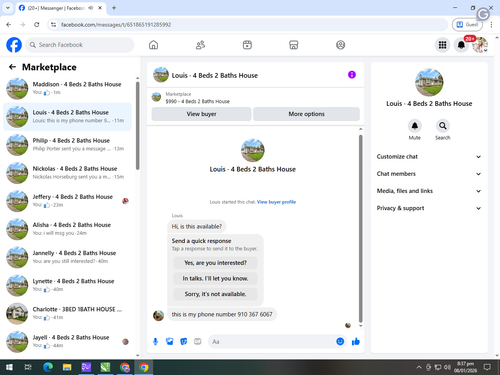Image resolution: width=500 pixels, height=375 pixels.
Task: Open Jayell's 4 Beds 2 Baths chat
Action: [x=67, y=342]
